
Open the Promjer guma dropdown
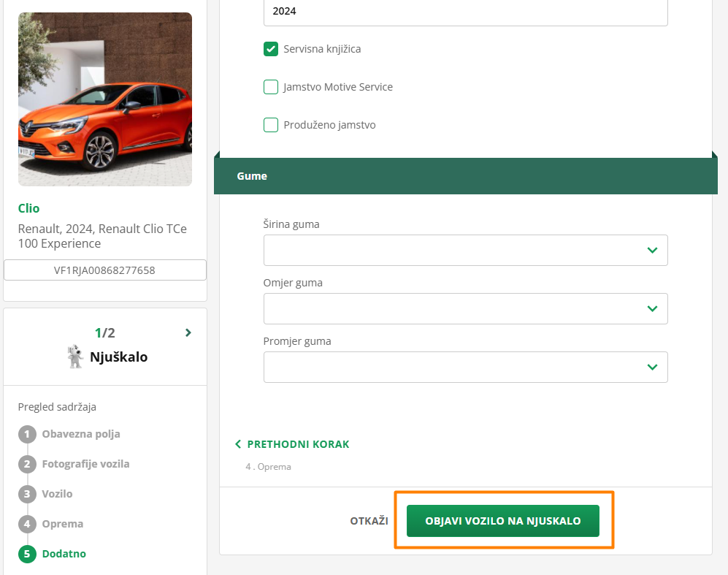coord(465,367)
